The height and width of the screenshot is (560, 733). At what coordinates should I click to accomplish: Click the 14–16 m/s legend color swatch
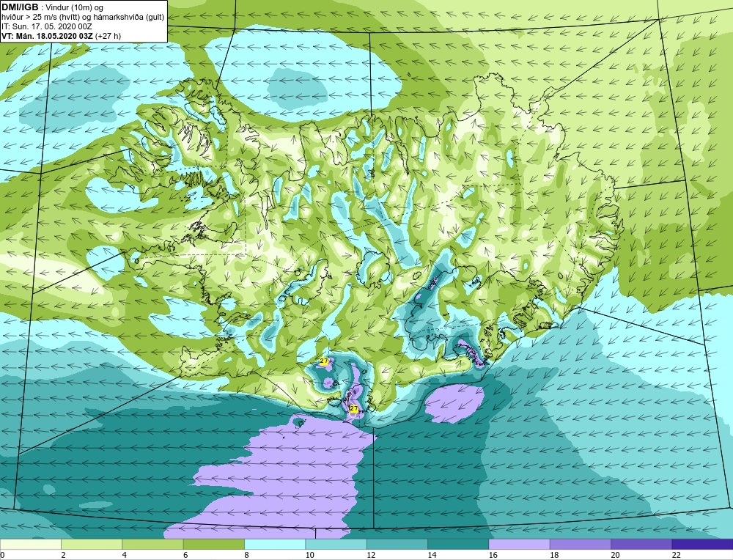[458, 544]
